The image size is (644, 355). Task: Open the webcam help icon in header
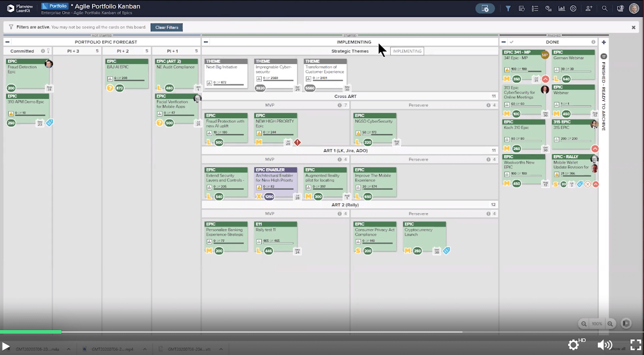coord(620,8)
